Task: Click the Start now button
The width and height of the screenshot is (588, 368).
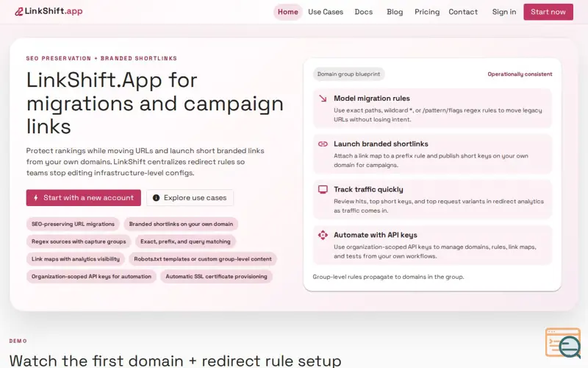Action: 548,12
